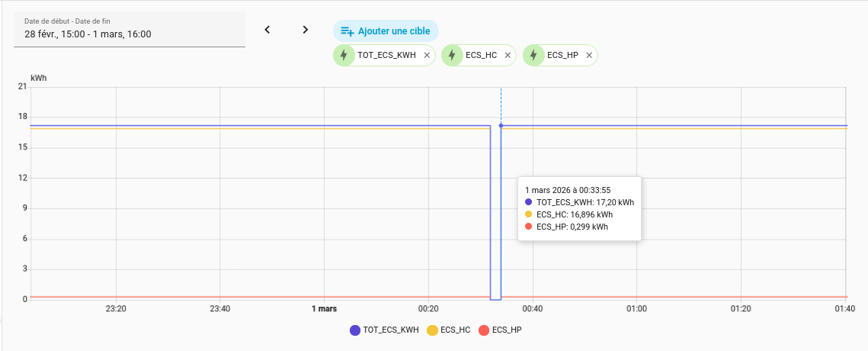
Task: Click the ECS_HP chip lightning icon
Action: click(x=534, y=55)
